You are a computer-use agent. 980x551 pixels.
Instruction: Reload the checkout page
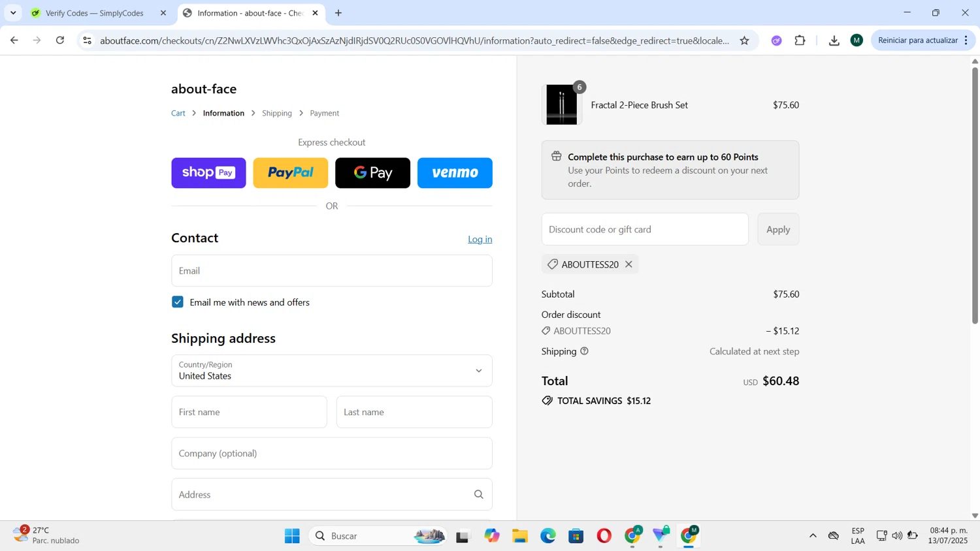pyautogui.click(x=60, y=40)
